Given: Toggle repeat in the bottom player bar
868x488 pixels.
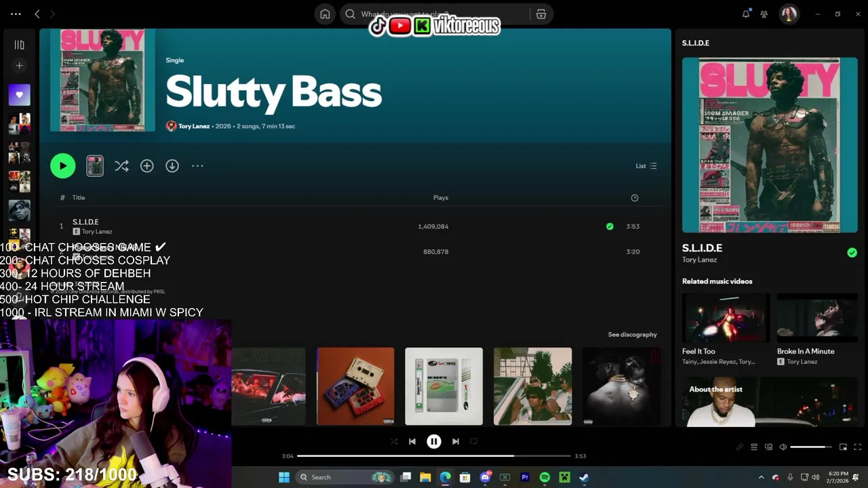Looking at the screenshot, I should pos(474,441).
